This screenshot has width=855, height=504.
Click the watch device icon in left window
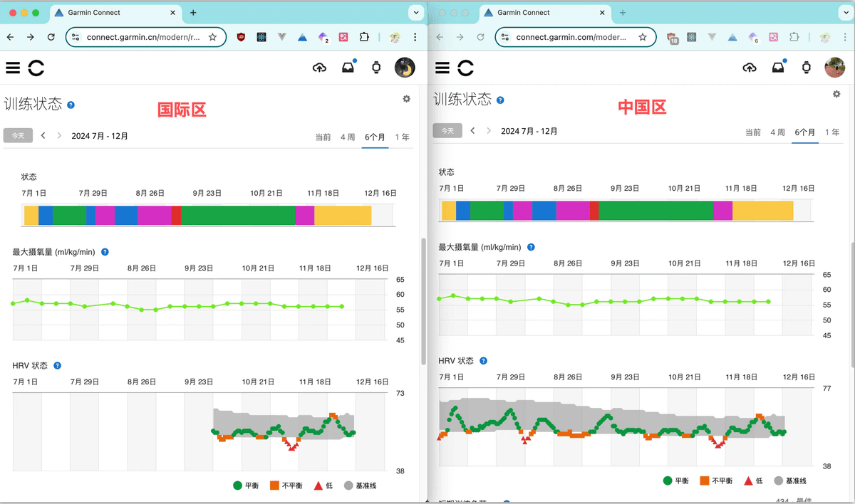[x=376, y=68]
